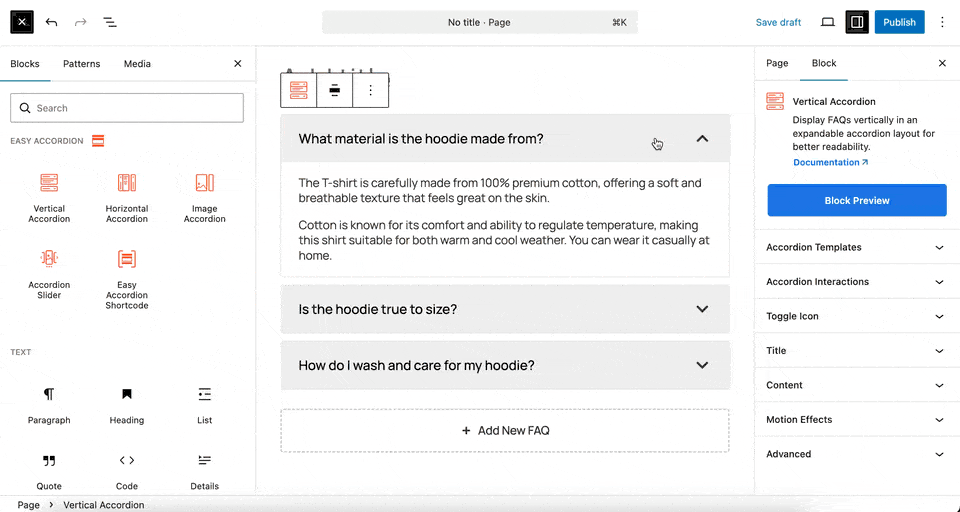Viewport: 960px width, 512px height.
Task: Add a Heading block
Action: 127,405
